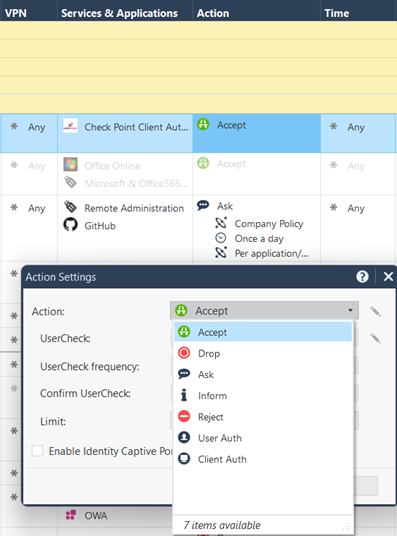
Task: Enable Identity Captive Portal checkbox
Action: [37, 451]
